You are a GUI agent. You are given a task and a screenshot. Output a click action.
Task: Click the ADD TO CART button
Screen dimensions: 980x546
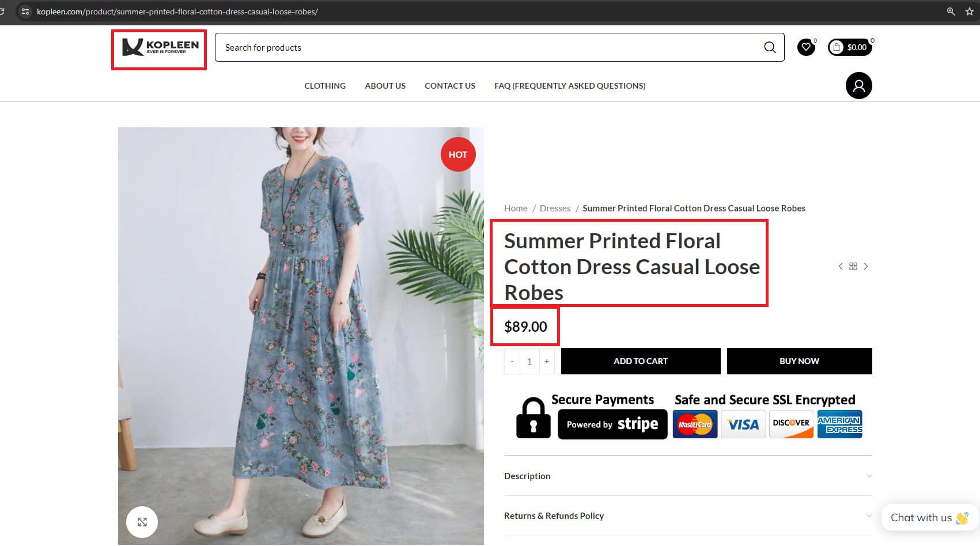(640, 361)
